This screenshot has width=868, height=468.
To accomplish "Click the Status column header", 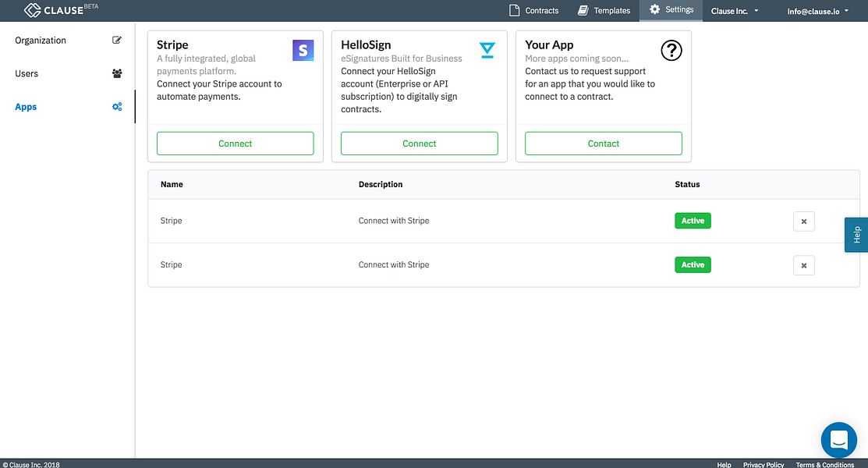I will [687, 184].
